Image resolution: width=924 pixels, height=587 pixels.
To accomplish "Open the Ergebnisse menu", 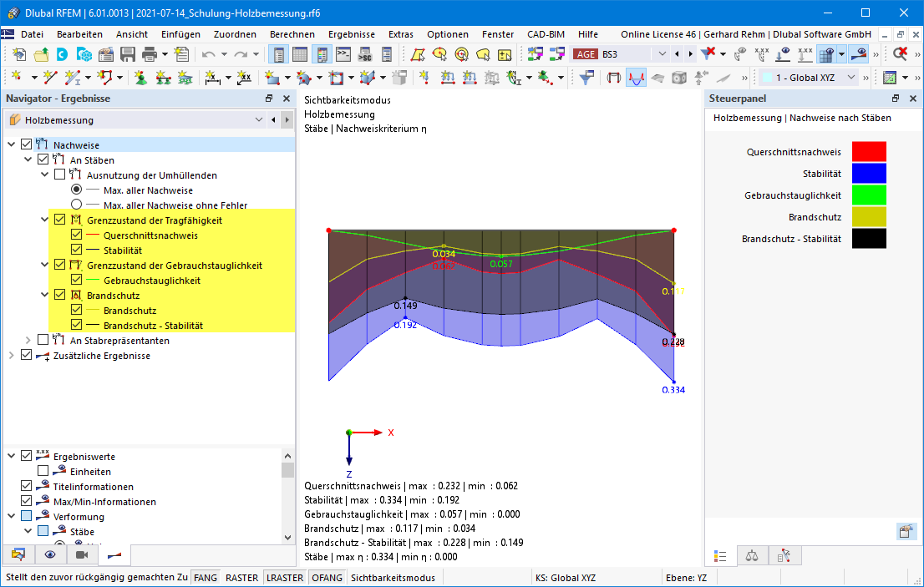I will coord(351,34).
